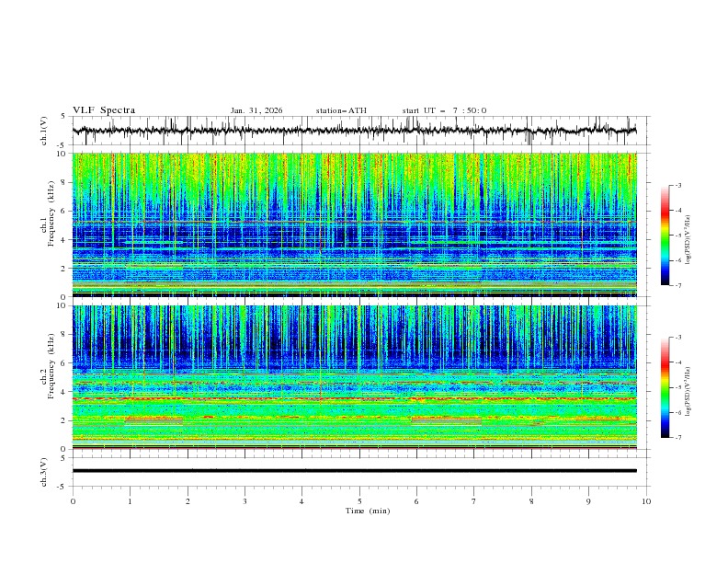The image size is (728, 563).
Task: Click the ch.2 color bar 'log(PSD)(V²/Hz)' label
Action: pos(688,392)
